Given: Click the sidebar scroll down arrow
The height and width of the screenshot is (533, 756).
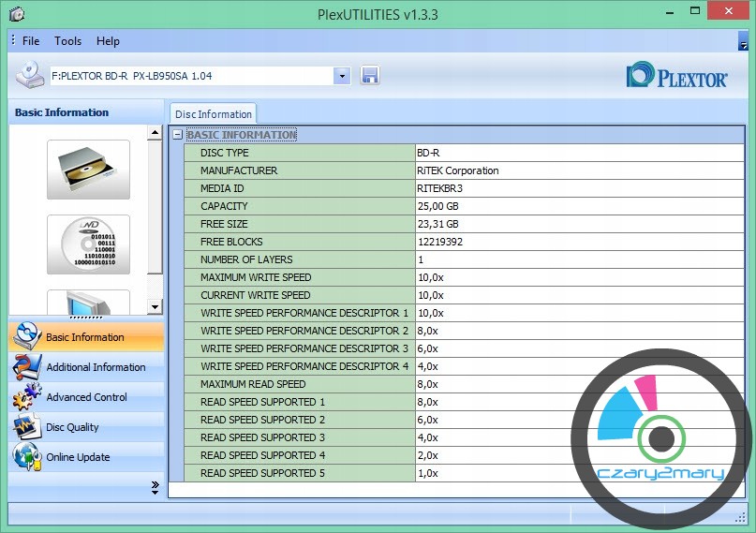Looking at the screenshot, I should [155, 306].
